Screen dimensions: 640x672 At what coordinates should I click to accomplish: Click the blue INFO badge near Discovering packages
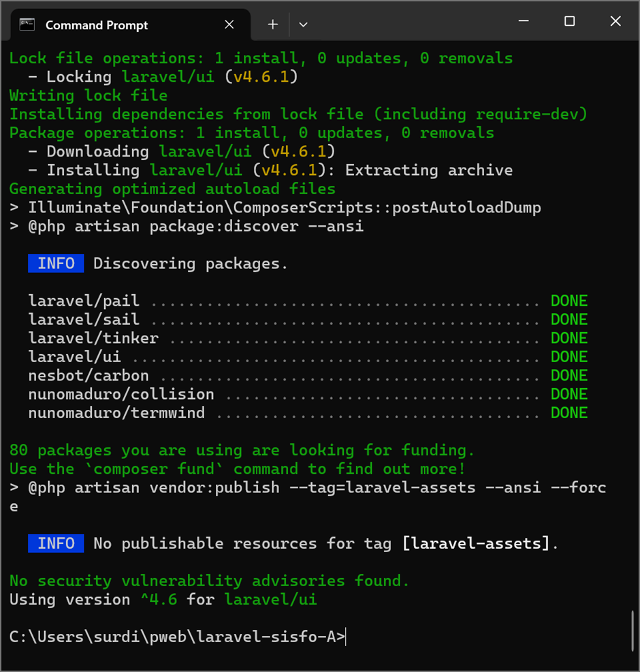[x=56, y=263]
